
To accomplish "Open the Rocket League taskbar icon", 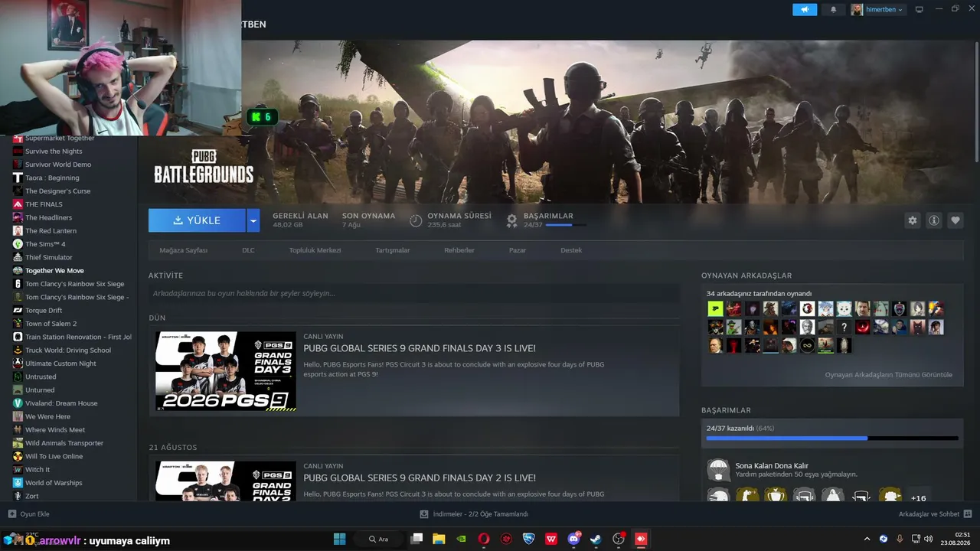I will coord(528,539).
